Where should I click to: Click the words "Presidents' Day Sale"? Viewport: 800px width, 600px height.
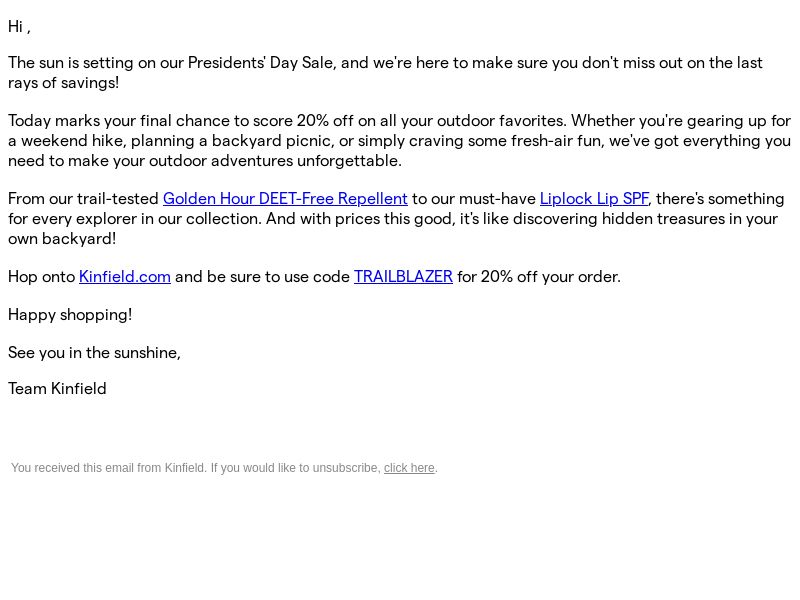coord(261,63)
